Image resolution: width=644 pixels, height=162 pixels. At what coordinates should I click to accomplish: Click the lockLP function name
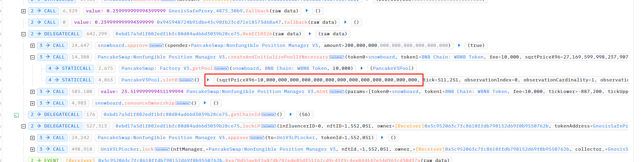(x=251, y=126)
